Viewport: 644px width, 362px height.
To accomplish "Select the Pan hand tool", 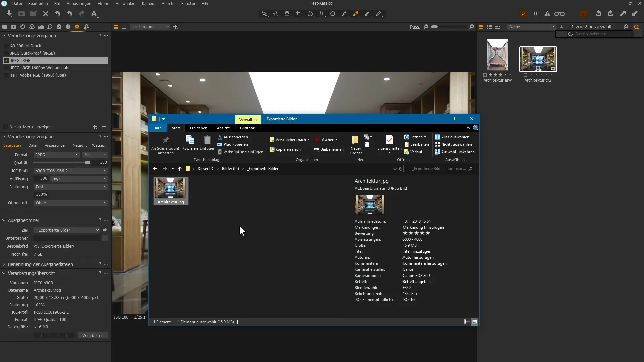I will (276, 14).
